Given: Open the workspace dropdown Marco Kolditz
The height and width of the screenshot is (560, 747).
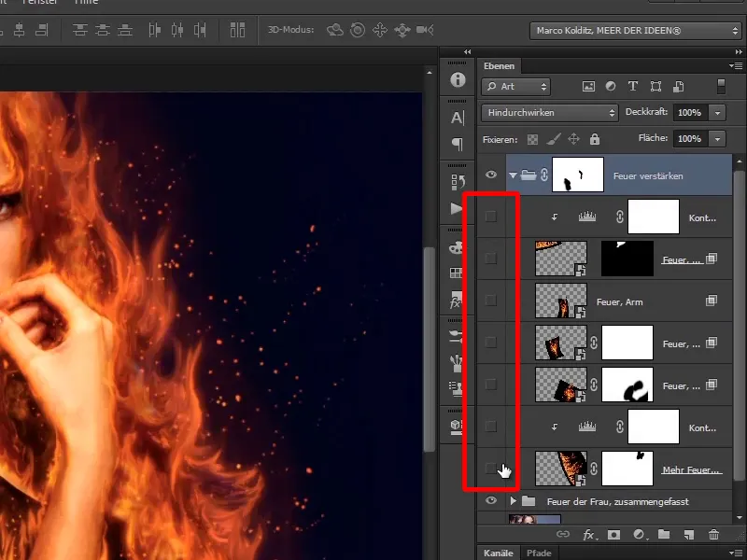Looking at the screenshot, I should [633, 31].
